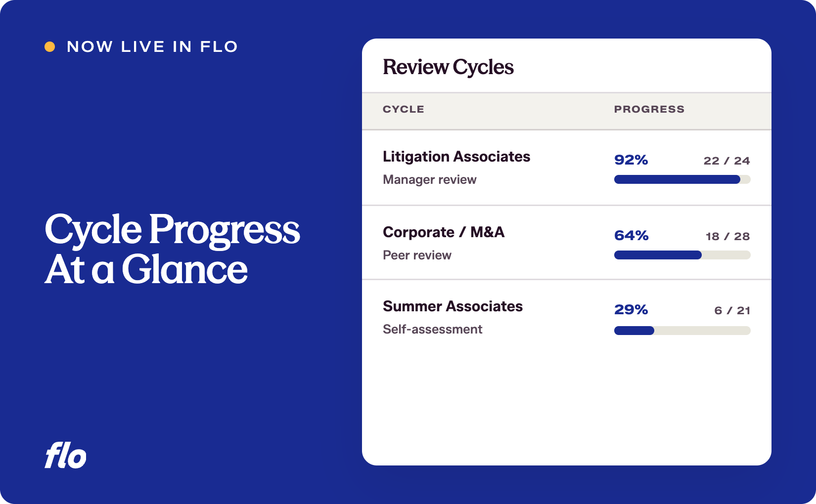This screenshot has height=504, width=816.
Task: Click the Summer Associates progress bar
Action: pos(682,331)
